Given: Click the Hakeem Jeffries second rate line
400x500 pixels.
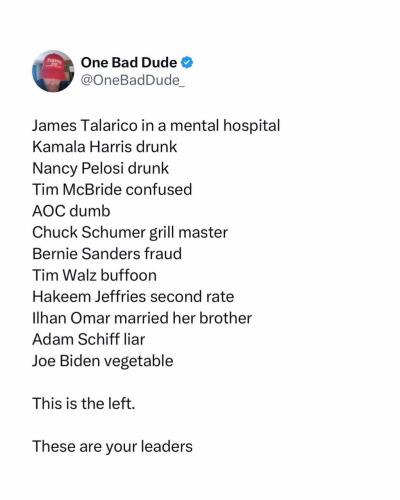Looking at the screenshot, I should click(x=133, y=297).
